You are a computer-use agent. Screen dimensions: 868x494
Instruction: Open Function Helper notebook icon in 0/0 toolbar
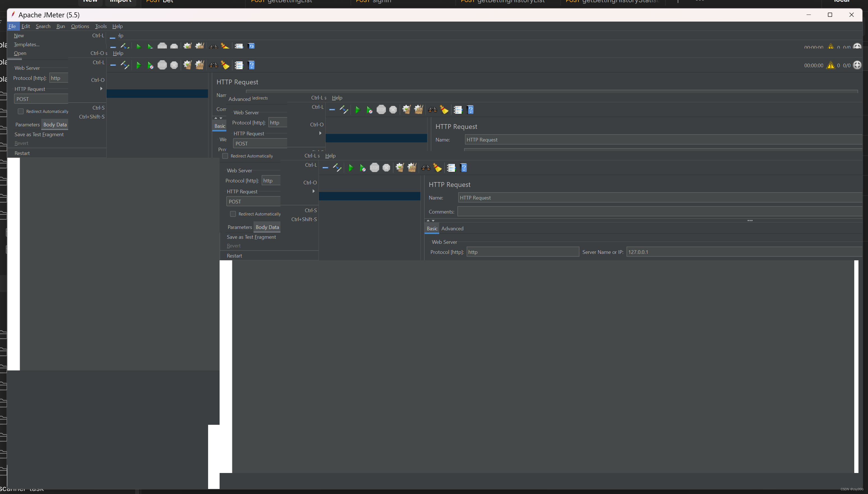(239, 65)
